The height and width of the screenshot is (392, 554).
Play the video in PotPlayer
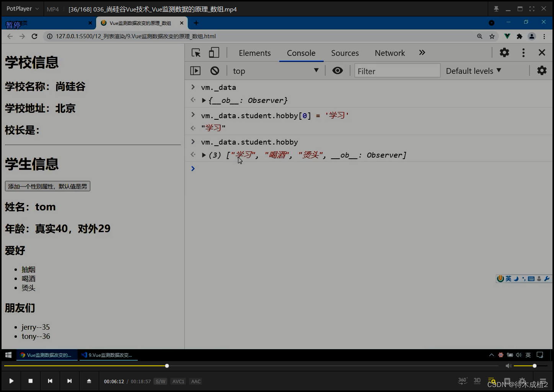pyautogui.click(x=11, y=381)
